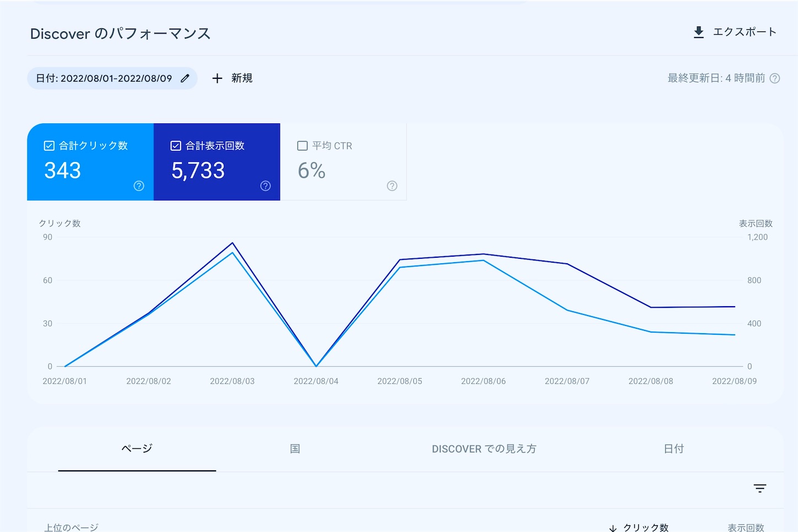Image resolution: width=798 pixels, height=532 pixels.
Task: Click the 表示回数 axis label above the chart
Action: (x=756, y=223)
